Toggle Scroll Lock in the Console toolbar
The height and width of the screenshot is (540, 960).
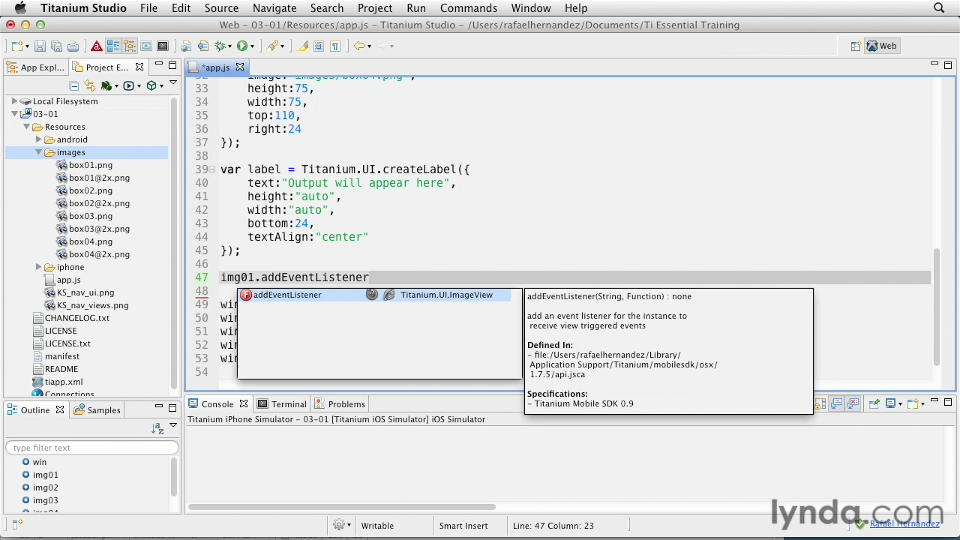[x=820, y=403]
